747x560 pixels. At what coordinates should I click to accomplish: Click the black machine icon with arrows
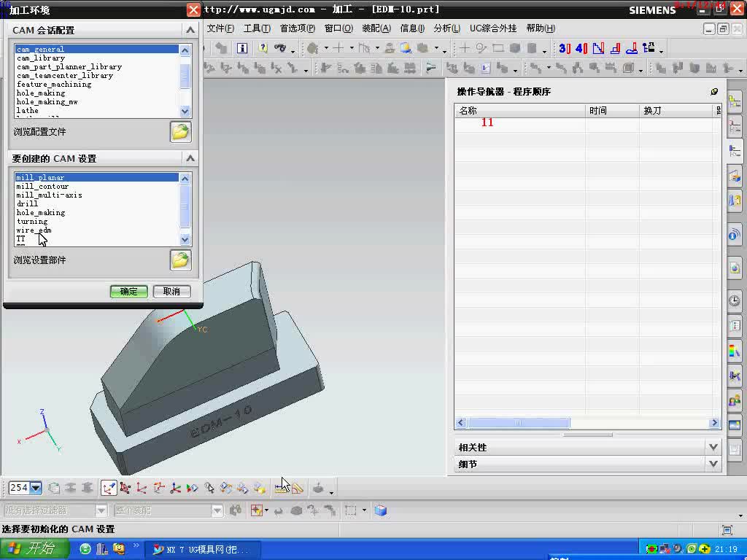[x=649, y=47]
